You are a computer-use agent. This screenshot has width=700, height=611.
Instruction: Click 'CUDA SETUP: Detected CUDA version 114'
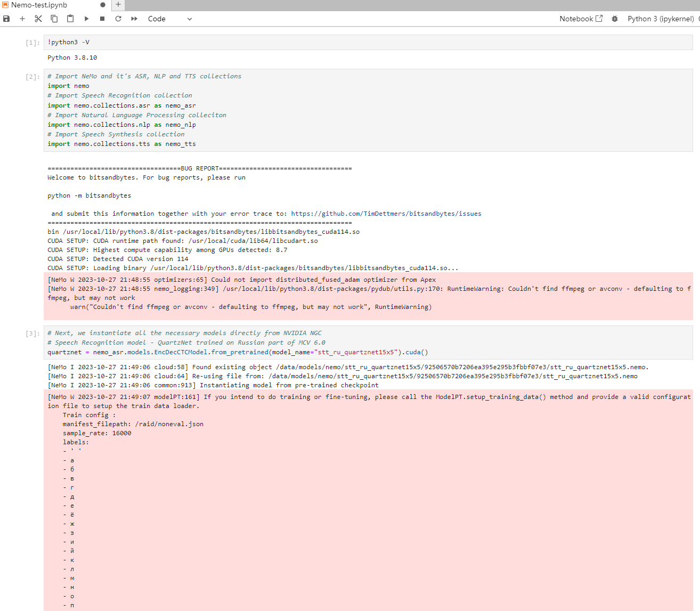[x=118, y=259]
